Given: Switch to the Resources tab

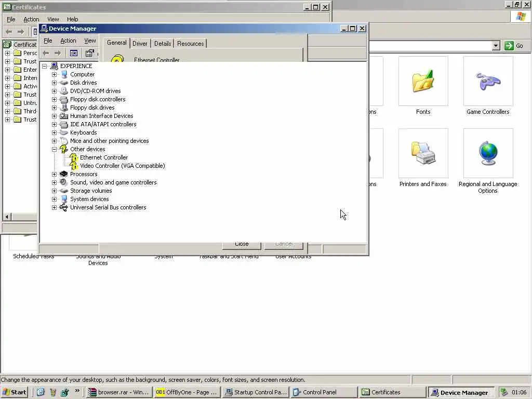Looking at the screenshot, I should pos(190,44).
